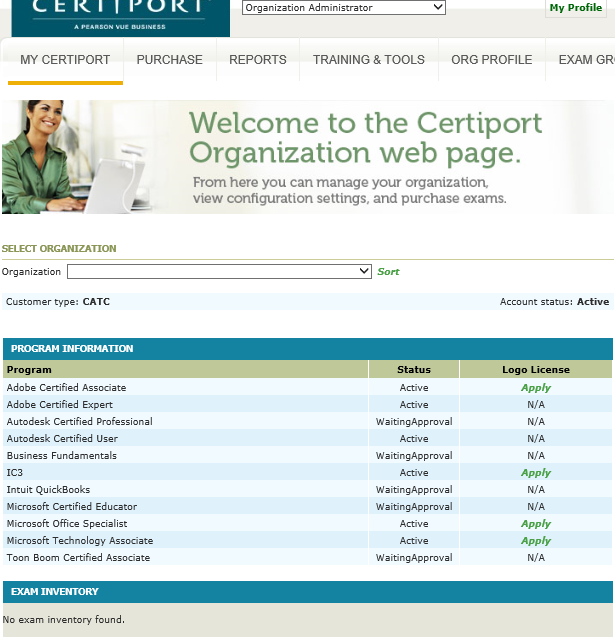Open the PURCHASE tab
Screen dimensions: 615x637
(x=169, y=60)
